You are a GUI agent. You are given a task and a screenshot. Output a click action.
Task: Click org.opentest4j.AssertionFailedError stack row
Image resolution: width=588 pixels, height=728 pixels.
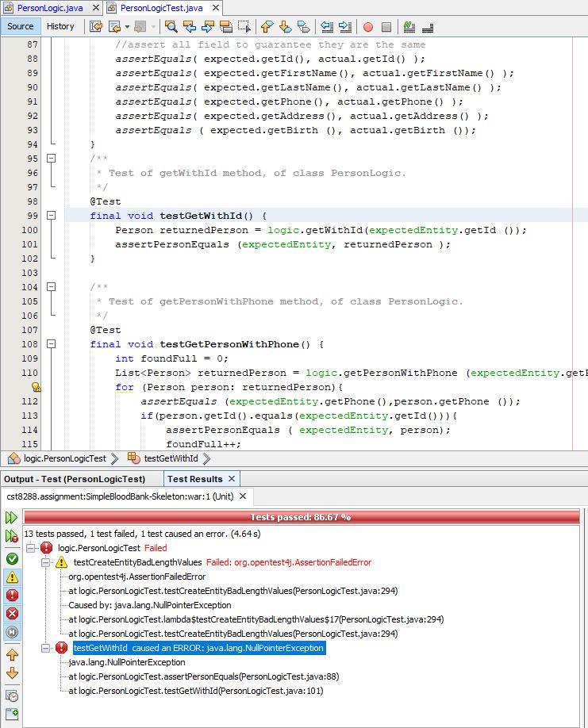(x=137, y=577)
